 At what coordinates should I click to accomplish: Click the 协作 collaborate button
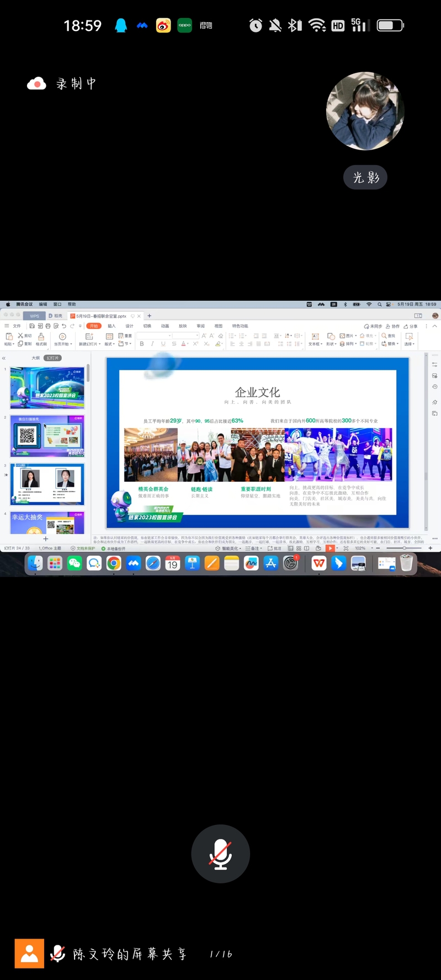pos(393,326)
